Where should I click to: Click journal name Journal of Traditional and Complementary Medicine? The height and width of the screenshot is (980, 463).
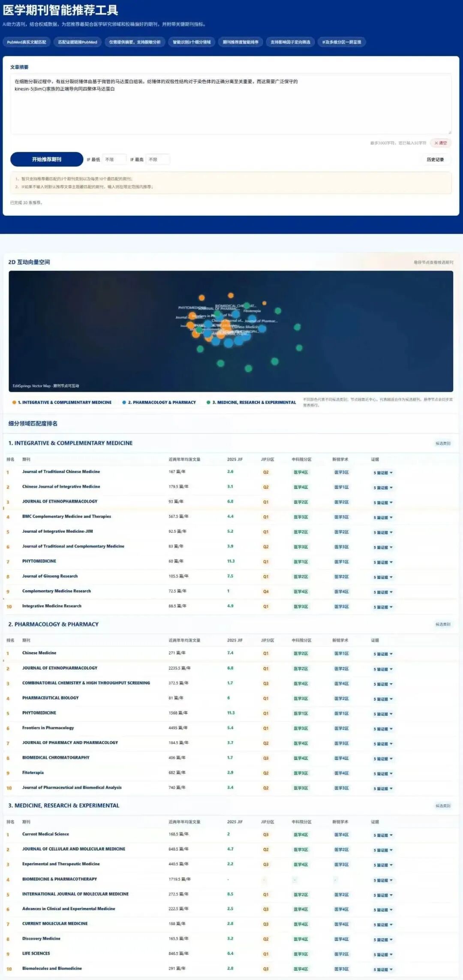click(x=73, y=546)
